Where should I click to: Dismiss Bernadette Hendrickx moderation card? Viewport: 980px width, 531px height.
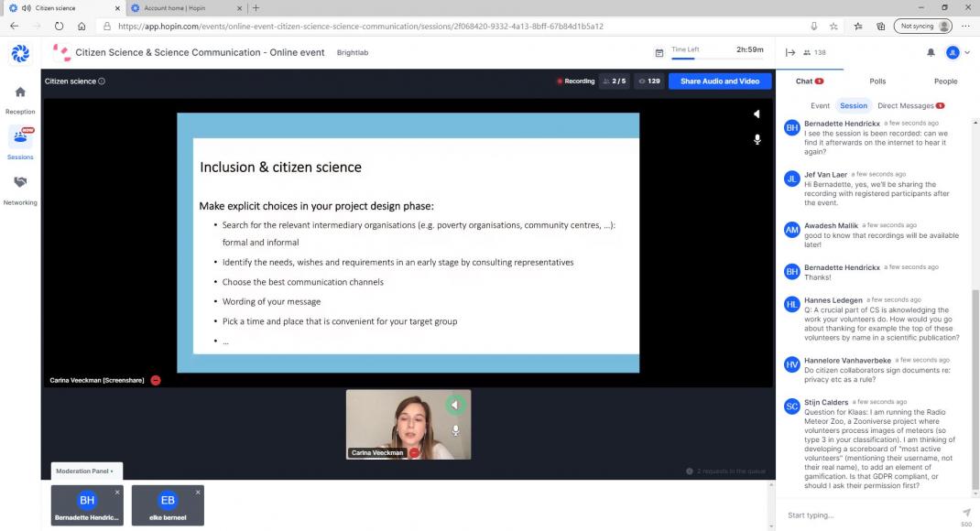(117, 493)
